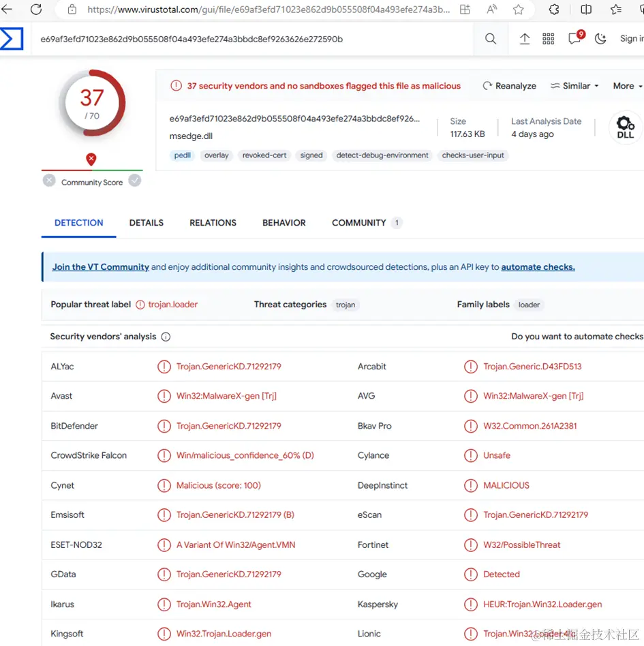
Task: Click the alert icon in ALYac row
Action: pos(164,366)
